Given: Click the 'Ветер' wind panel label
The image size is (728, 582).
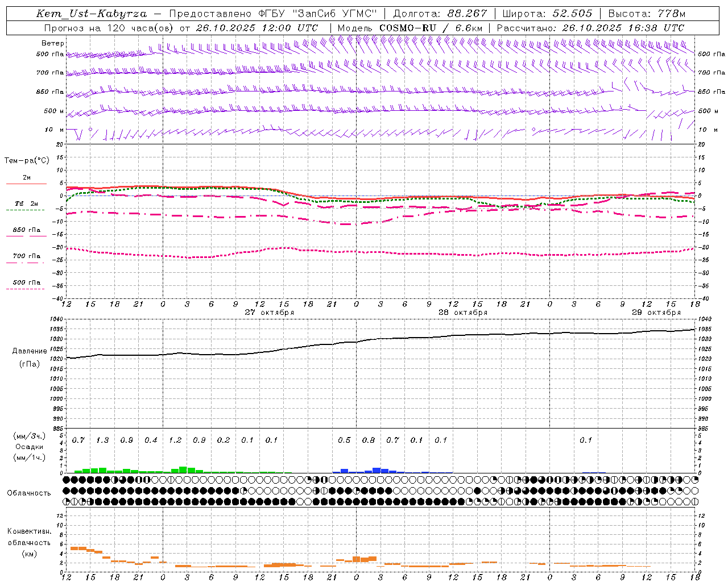Looking at the screenshot, I should [53, 43].
